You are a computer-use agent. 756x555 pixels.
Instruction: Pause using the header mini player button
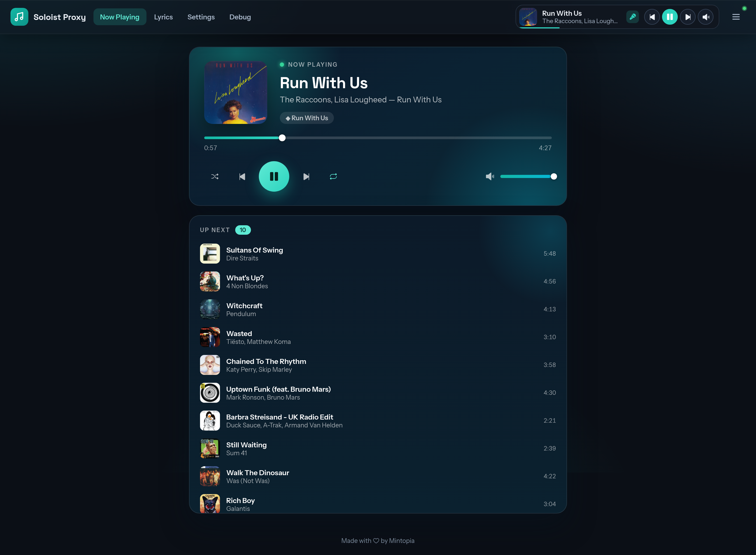point(670,17)
